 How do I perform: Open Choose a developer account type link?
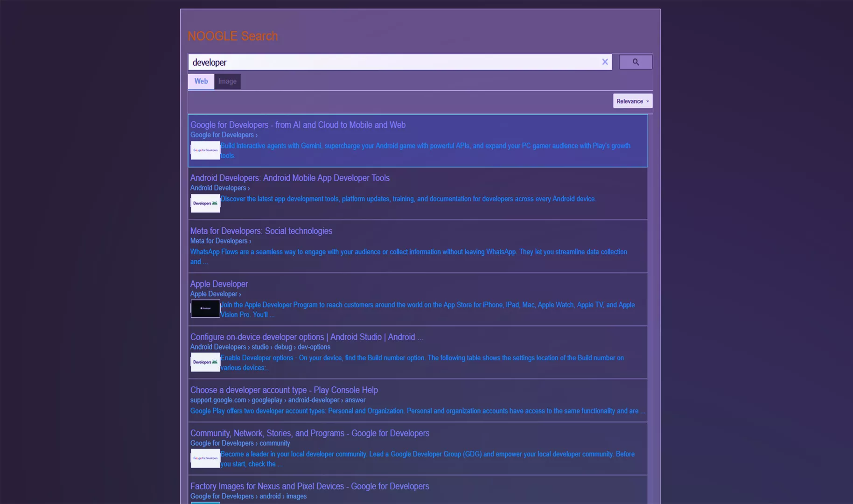(x=284, y=390)
